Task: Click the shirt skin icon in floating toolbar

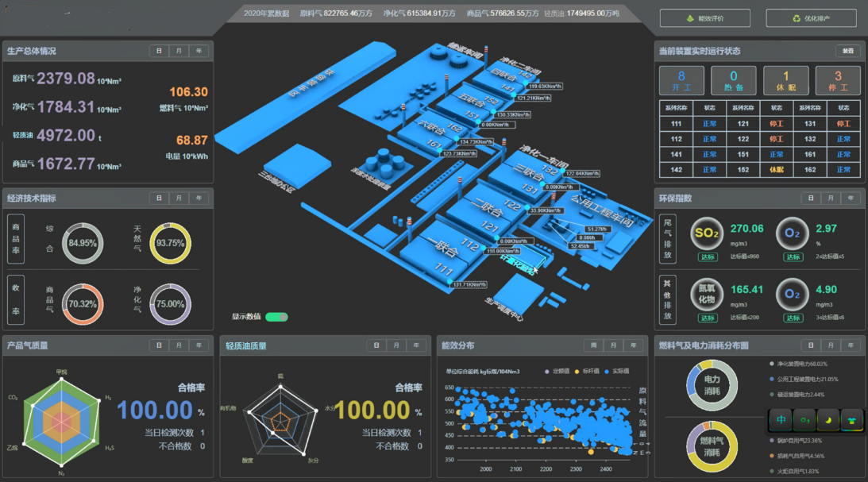Action: point(852,418)
